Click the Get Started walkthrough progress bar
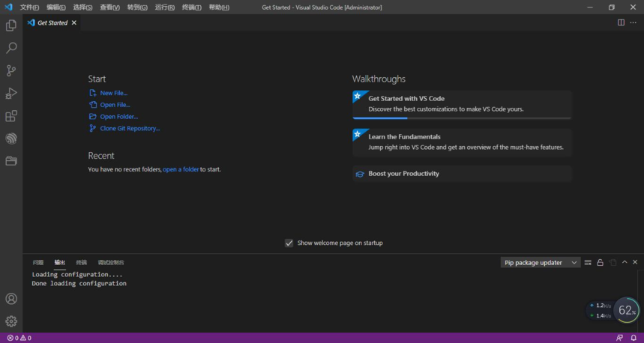This screenshot has height=343, width=644. [x=462, y=118]
